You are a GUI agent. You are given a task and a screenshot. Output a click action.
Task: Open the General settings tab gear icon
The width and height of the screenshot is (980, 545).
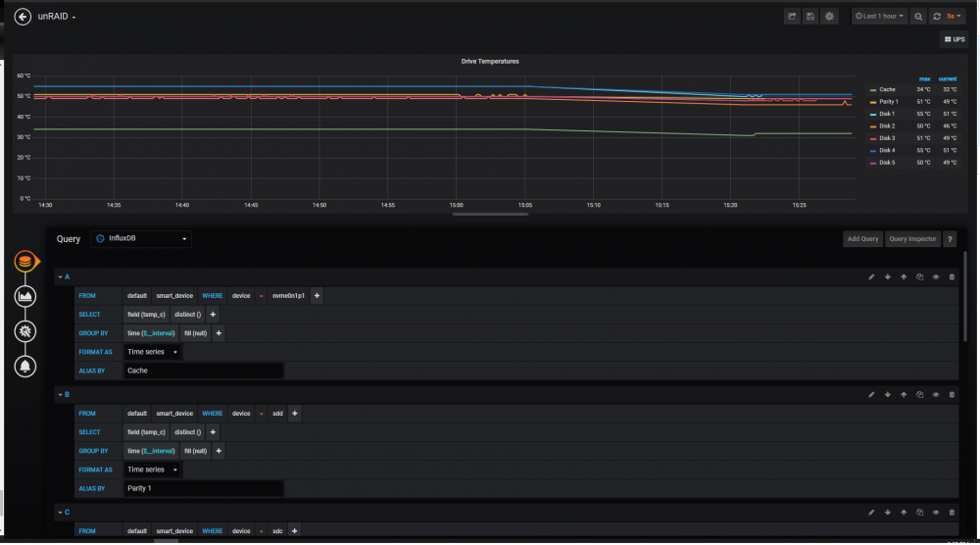(25, 331)
